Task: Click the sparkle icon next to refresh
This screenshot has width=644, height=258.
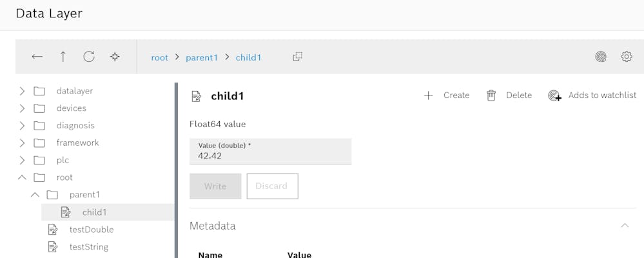Action: (115, 57)
